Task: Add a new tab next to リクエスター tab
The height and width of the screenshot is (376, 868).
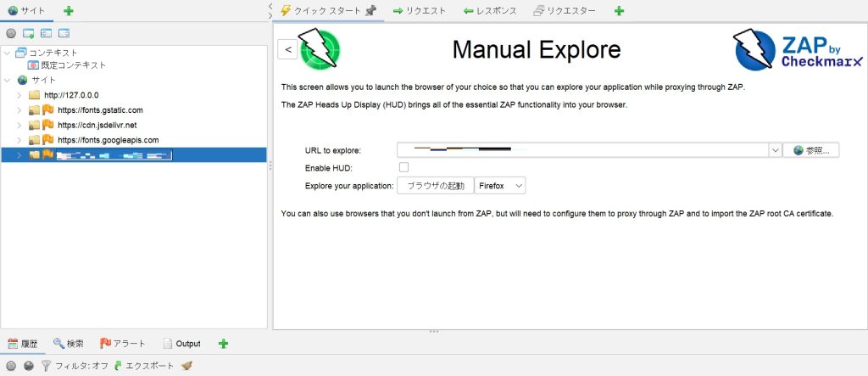Action: [x=619, y=10]
